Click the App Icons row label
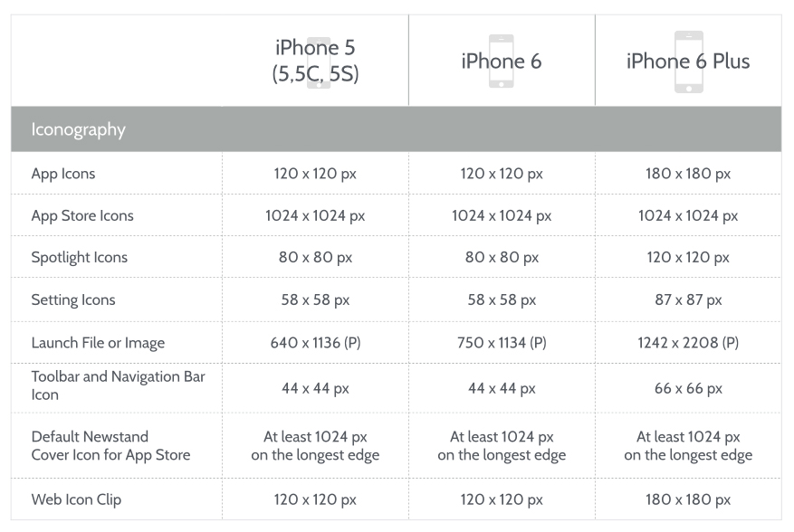The height and width of the screenshot is (532, 794). click(x=63, y=174)
